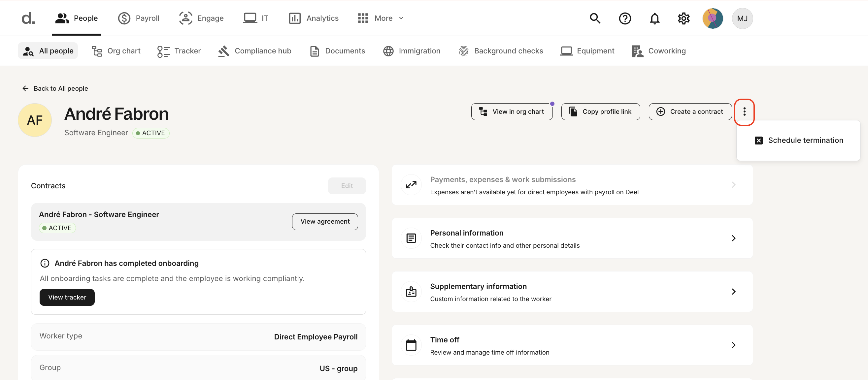This screenshot has height=380, width=868.
Task: Click the ACTIVE status badge under the name
Action: click(150, 133)
